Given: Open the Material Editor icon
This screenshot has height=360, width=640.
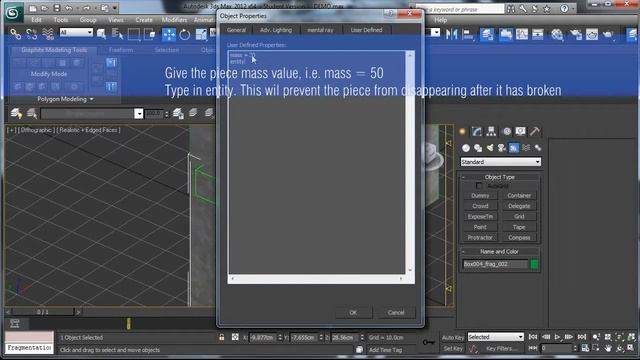Looking at the screenshot, I should 557,34.
